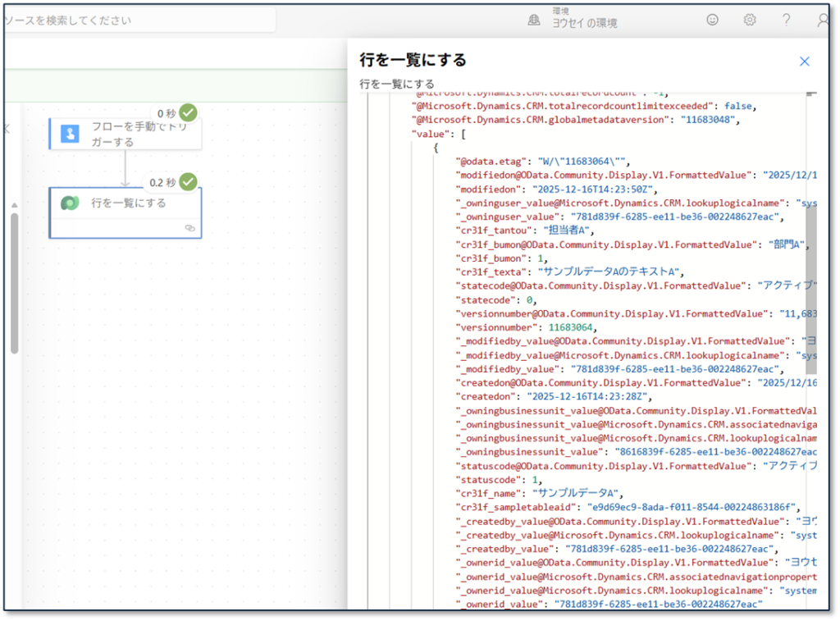Open the account profile icon
Image resolution: width=840 pixels, height=621 pixels.
coord(824,20)
